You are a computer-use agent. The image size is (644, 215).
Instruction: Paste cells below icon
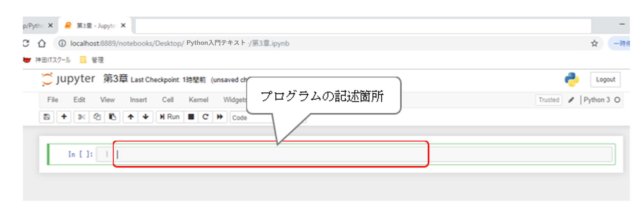click(x=112, y=117)
